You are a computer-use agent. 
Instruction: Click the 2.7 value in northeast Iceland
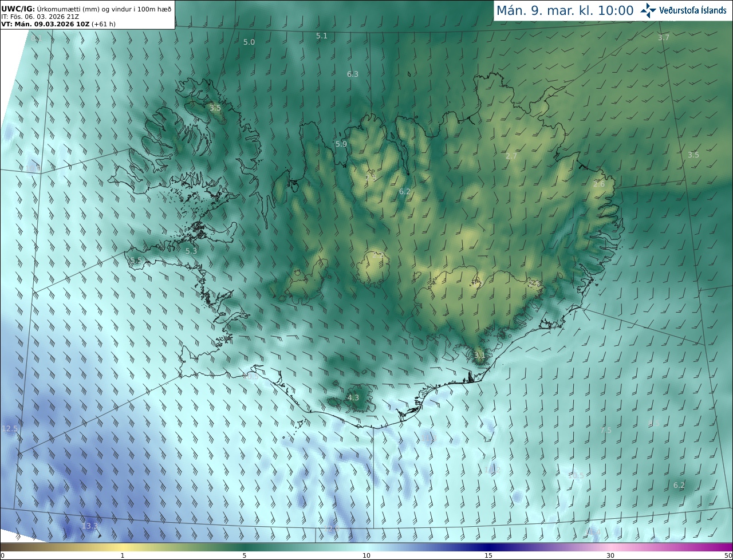[x=512, y=156]
